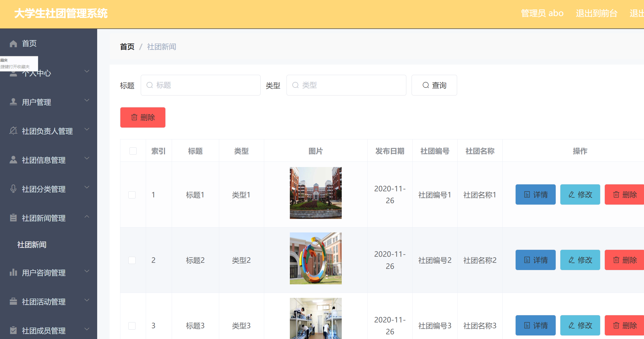Click the 修改 pencil icon in row 1

[572, 195]
